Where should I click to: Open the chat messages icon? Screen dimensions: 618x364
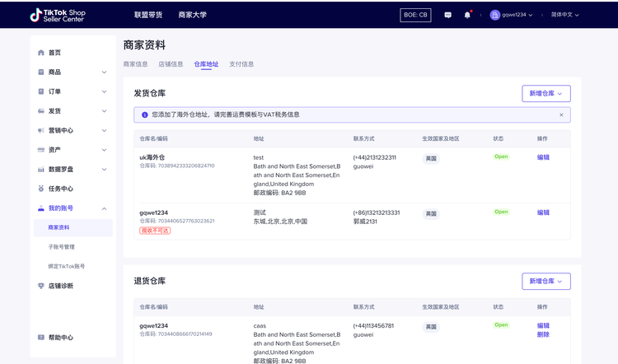pyautogui.click(x=447, y=15)
